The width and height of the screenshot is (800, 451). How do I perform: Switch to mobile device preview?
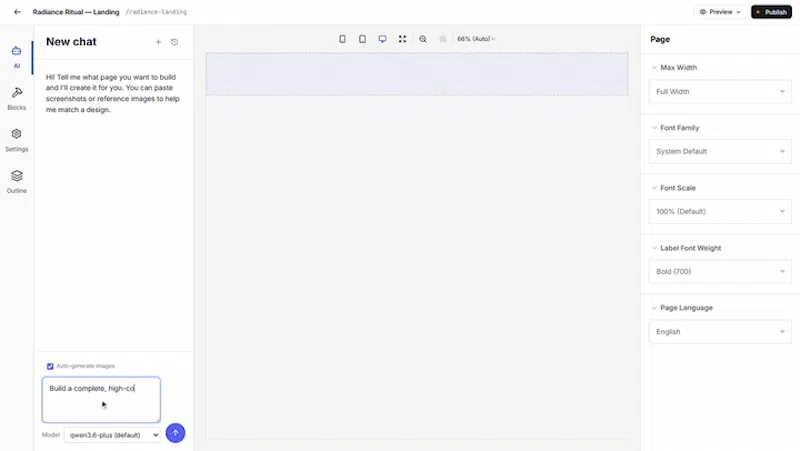pos(342,39)
